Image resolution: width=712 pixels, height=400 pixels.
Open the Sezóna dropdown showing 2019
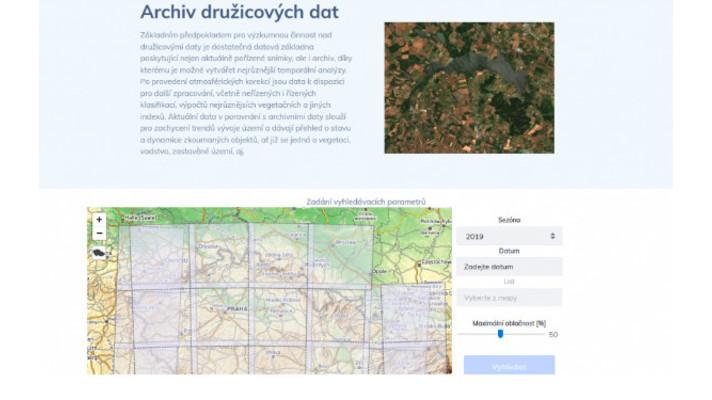[x=509, y=236]
